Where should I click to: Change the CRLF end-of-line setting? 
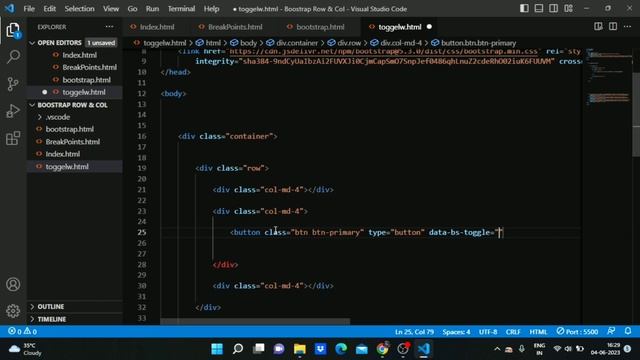[x=513, y=331]
